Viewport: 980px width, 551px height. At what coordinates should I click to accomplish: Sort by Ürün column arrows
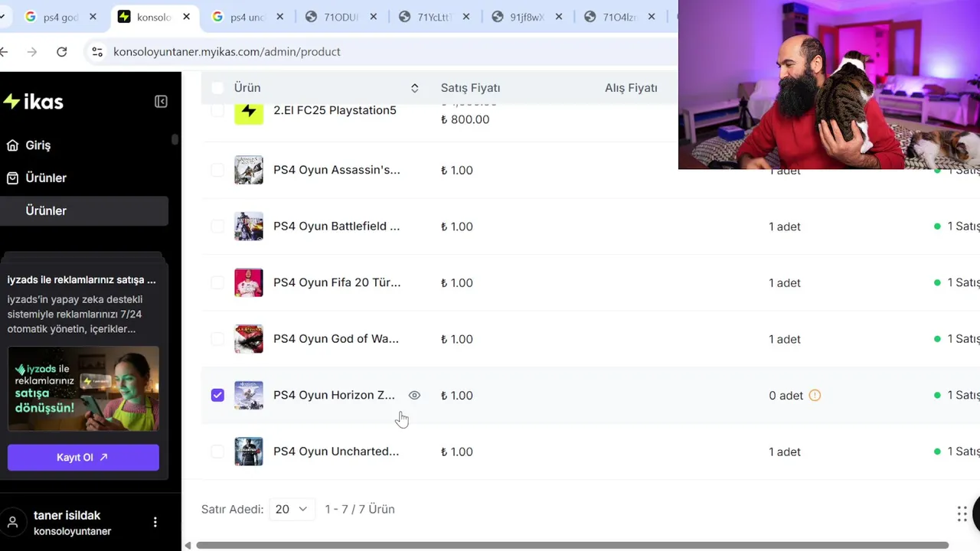414,88
